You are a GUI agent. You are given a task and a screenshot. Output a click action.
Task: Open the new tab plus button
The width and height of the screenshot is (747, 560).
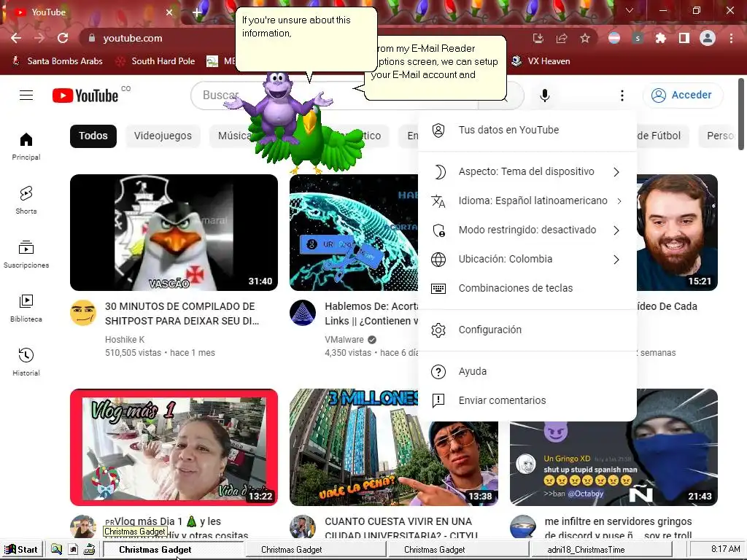click(197, 12)
